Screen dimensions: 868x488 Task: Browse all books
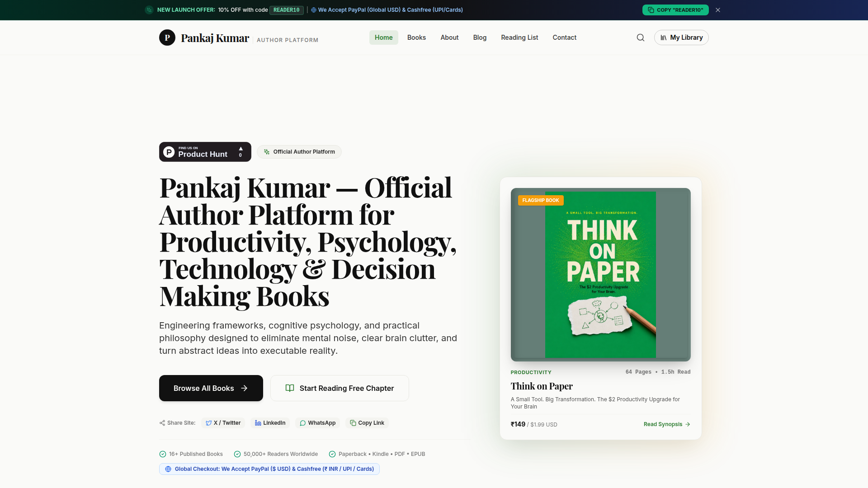tap(211, 388)
